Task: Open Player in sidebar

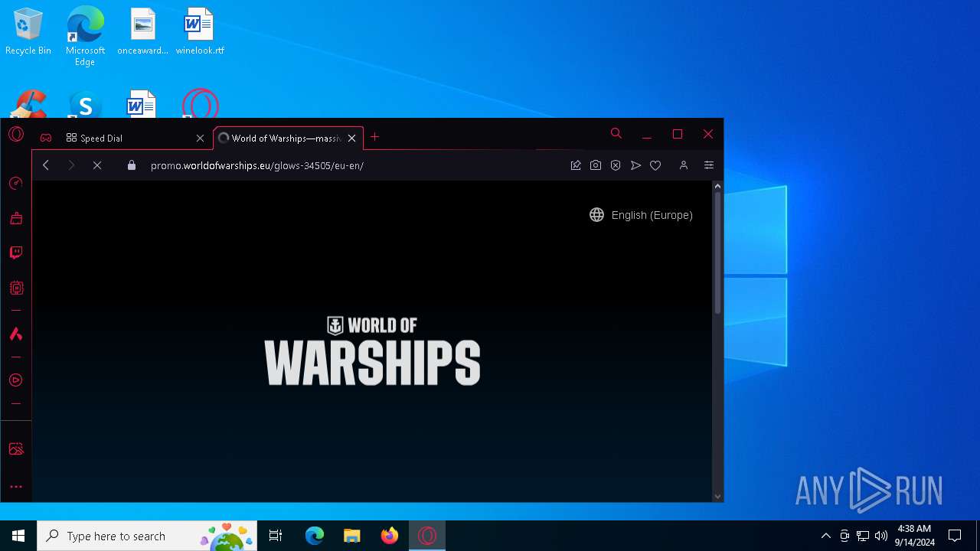Action: point(16,380)
